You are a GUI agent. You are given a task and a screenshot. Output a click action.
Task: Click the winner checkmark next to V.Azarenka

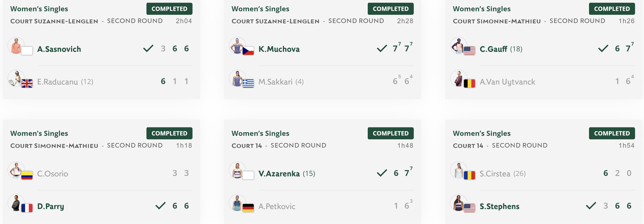click(x=382, y=173)
